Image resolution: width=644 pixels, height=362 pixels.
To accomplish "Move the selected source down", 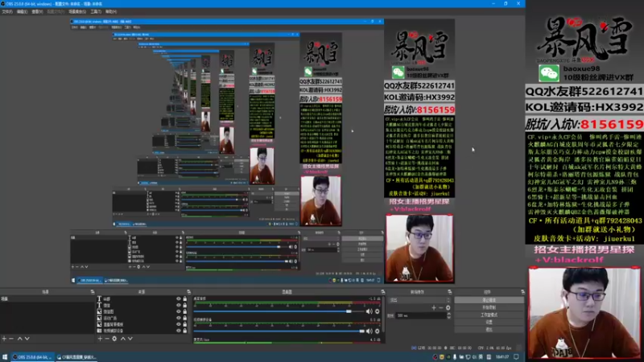I will point(130,339).
